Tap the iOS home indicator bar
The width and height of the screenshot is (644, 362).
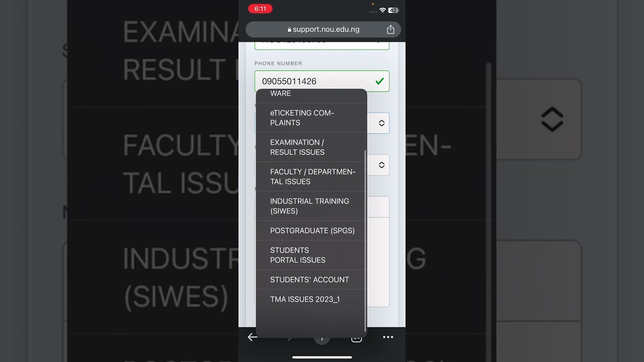[322, 357]
